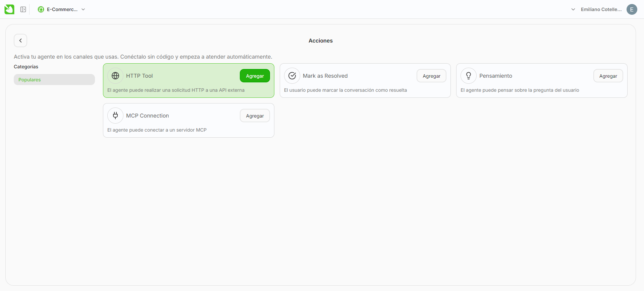Click the HTTP Tool globe icon
This screenshot has width=644, height=291.
[115, 76]
